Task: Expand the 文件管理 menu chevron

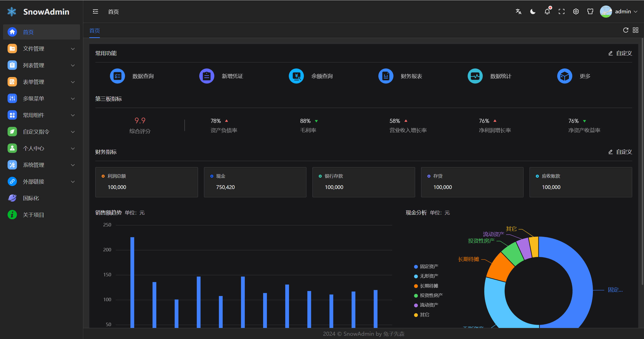Action: point(73,49)
